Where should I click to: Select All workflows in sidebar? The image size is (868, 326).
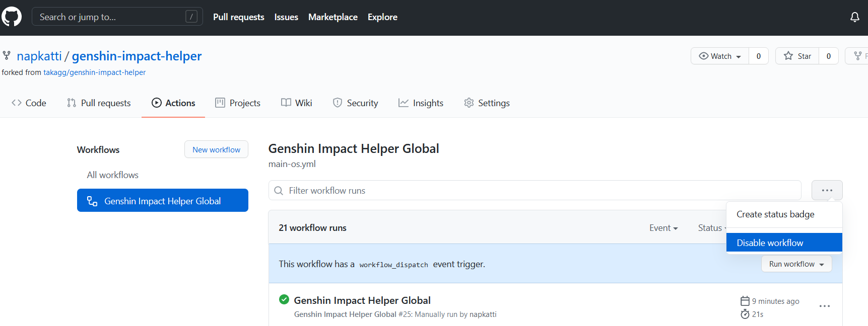112,175
